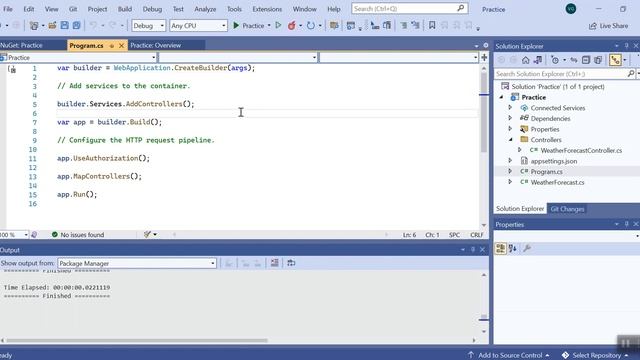Screen dimensions: 640x360
Task: Click Show All Files icon in Solution Explorer
Action: click(598, 60)
